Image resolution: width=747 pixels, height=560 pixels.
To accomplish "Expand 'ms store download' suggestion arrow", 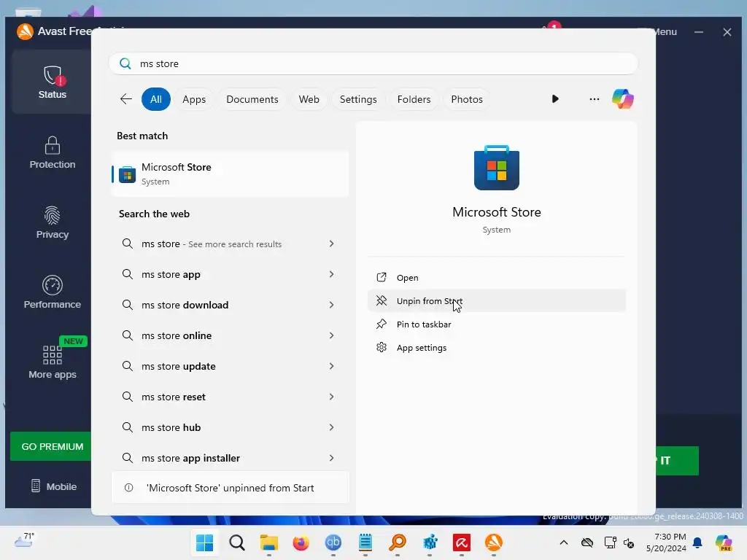I will pyautogui.click(x=332, y=305).
